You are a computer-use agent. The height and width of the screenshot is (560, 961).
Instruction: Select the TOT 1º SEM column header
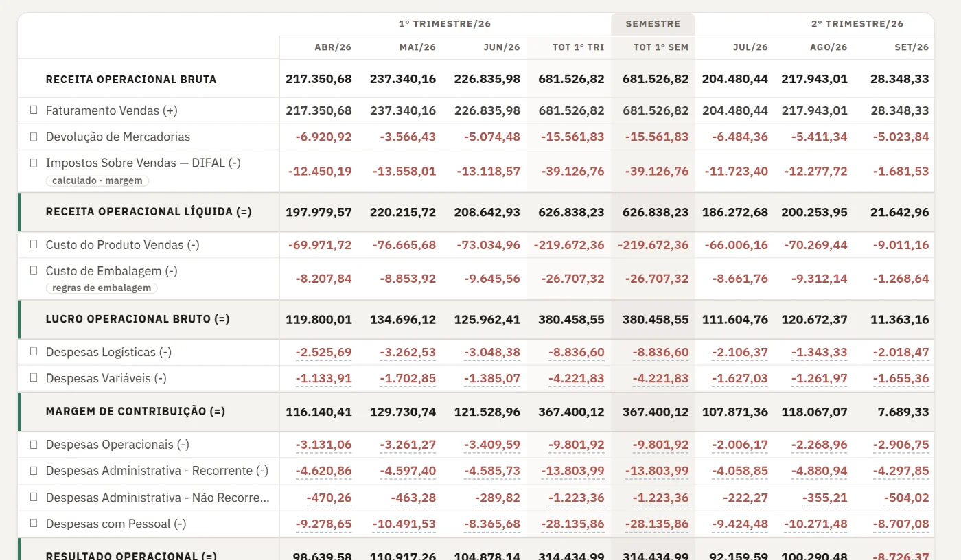pyautogui.click(x=660, y=47)
